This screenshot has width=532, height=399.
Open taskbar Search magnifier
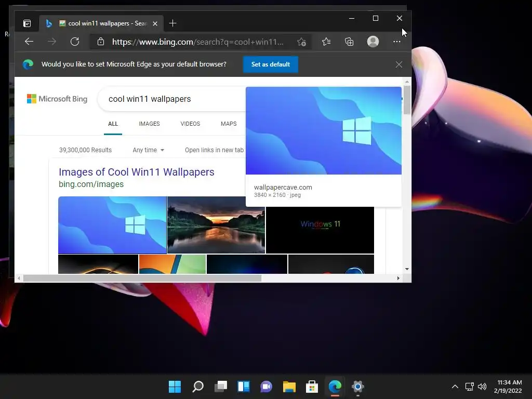(x=198, y=387)
